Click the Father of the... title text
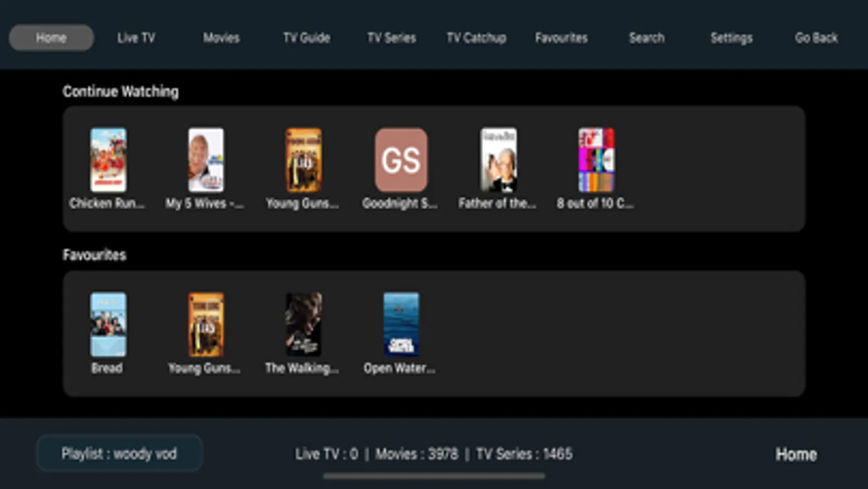The width and height of the screenshot is (868, 489). pyautogui.click(x=497, y=203)
